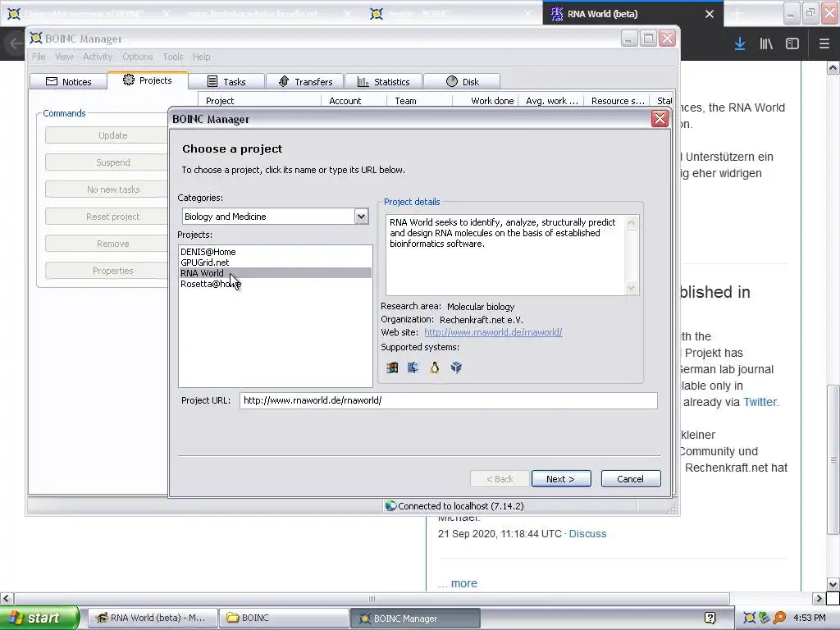840x630 pixels.
Task: Click the BOINC Manager taskbar item
Action: pos(415,618)
